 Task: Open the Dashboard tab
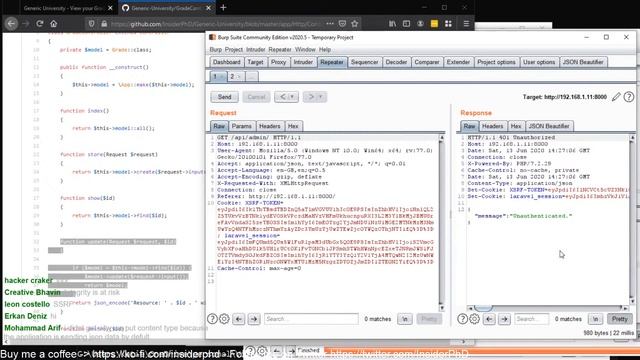227,62
